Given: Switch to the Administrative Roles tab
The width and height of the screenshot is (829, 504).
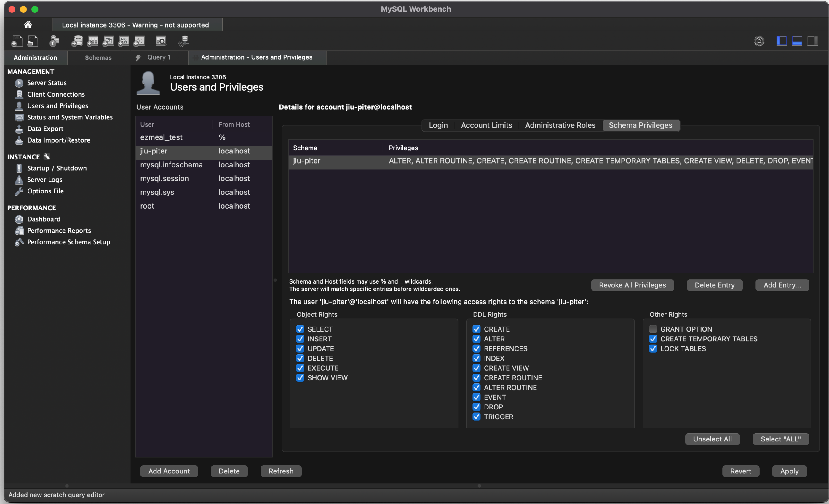Looking at the screenshot, I should (560, 125).
